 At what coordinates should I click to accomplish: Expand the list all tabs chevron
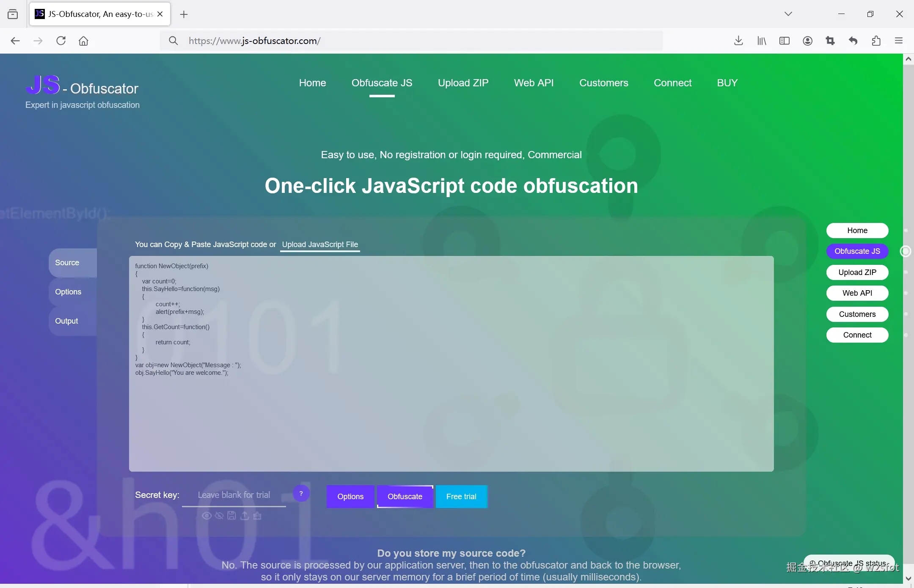tap(788, 14)
